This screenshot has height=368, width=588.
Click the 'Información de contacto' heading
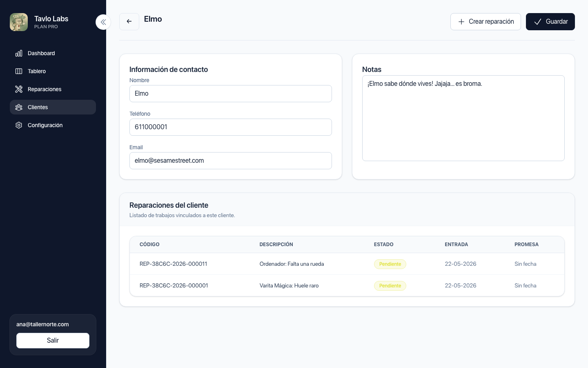(169, 70)
